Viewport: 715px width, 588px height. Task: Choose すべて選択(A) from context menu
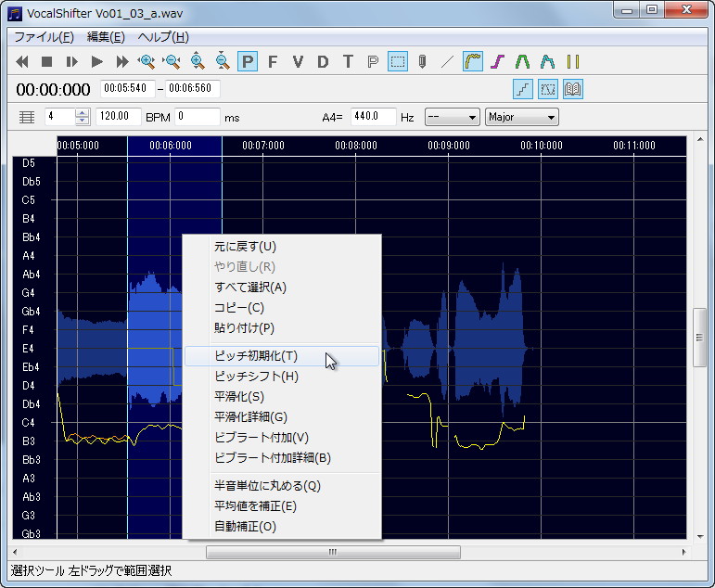[x=282, y=288]
